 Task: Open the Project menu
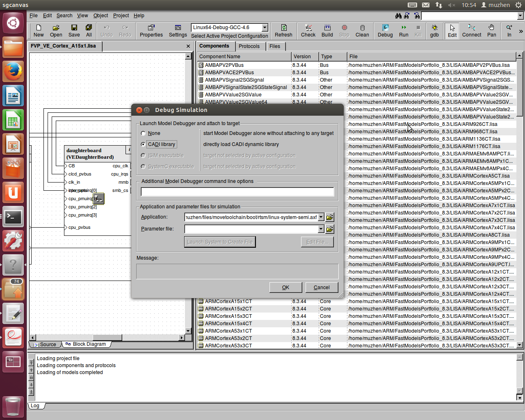point(121,16)
